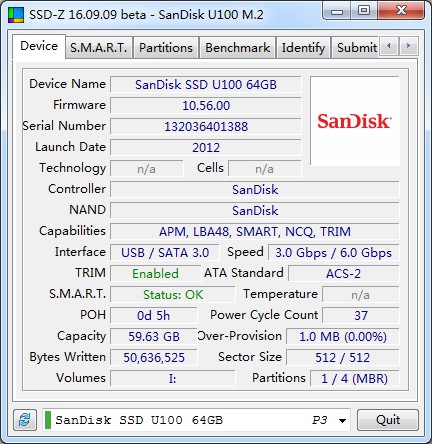Click the Speed value 3.0 Gbps / 6.0 Gbps

coord(333,253)
